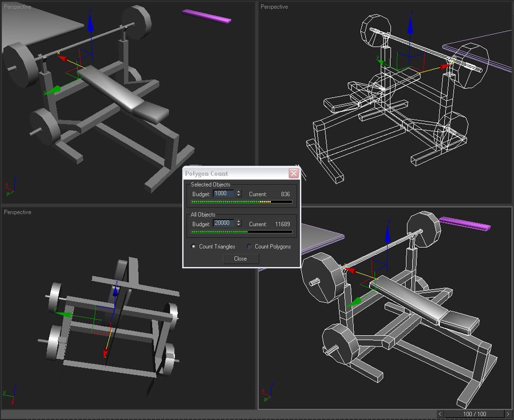Click the blue Z-axis gizmo arrow in top-left viewport
514x420 pixels.
90,23
